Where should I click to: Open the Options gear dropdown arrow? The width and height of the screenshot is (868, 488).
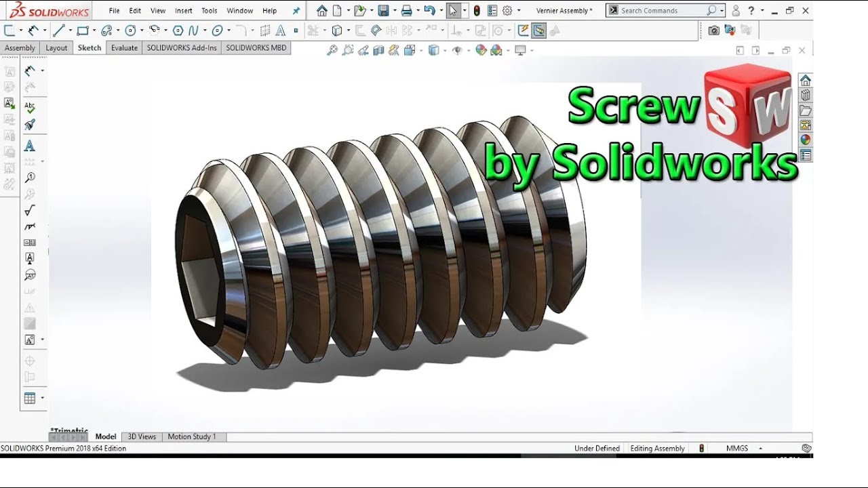point(519,11)
